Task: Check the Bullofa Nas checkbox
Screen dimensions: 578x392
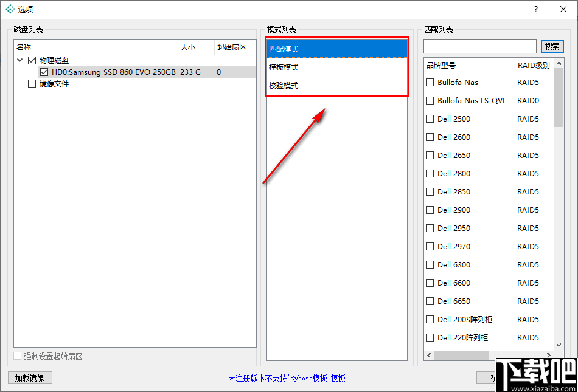Action: click(429, 82)
